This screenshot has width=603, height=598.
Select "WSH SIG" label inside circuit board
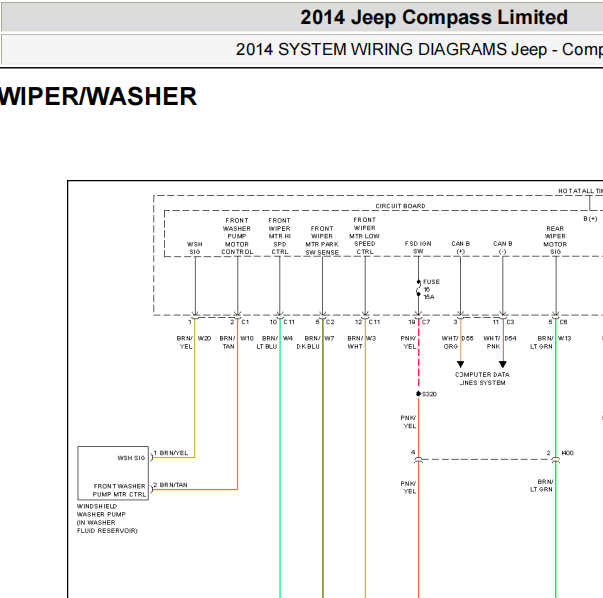click(x=195, y=248)
